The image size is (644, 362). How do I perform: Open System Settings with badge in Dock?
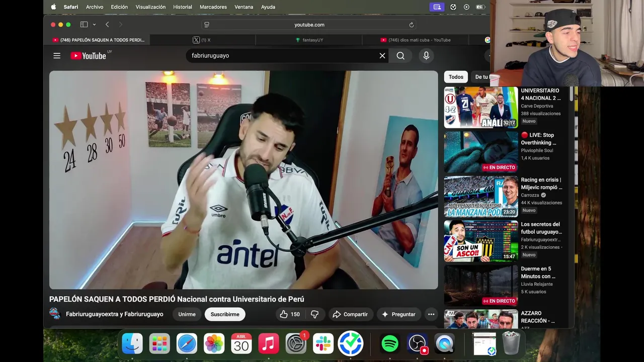(x=296, y=344)
